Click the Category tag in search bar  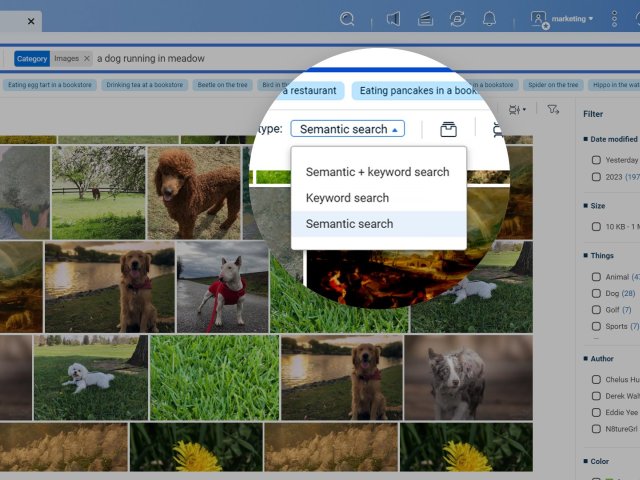click(32, 58)
